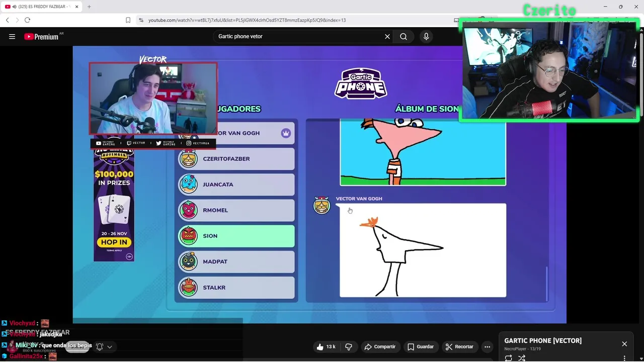The image size is (644, 362).
Task: Click HOP IN ad button
Action: point(114,242)
